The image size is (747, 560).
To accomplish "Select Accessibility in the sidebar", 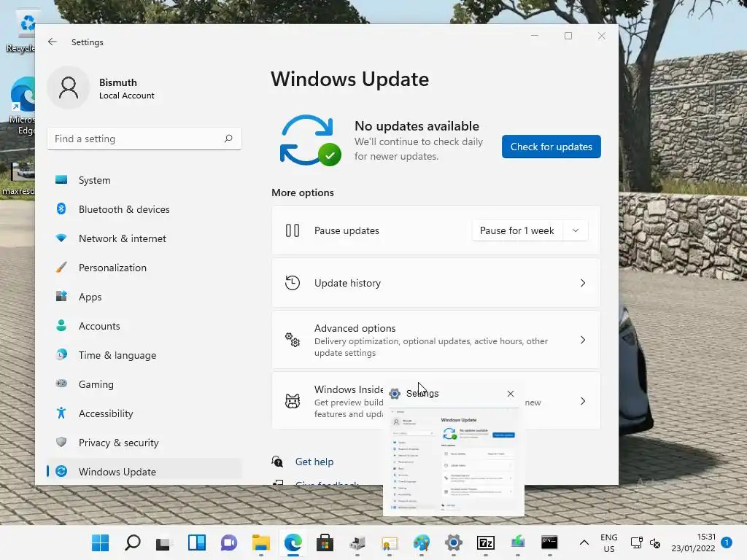I will pos(144,413).
